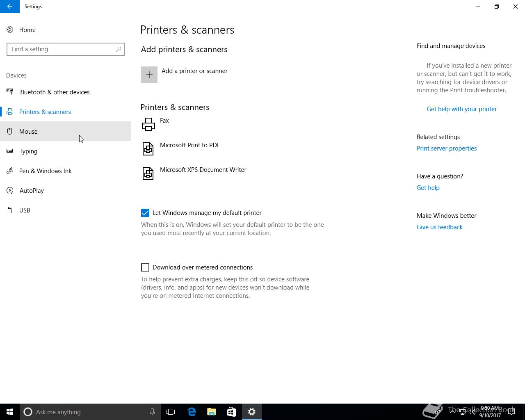This screenshot has height=420, width=525.
Task: Select Microsoft XPS Document Writer name
Action: pos(203,170)
